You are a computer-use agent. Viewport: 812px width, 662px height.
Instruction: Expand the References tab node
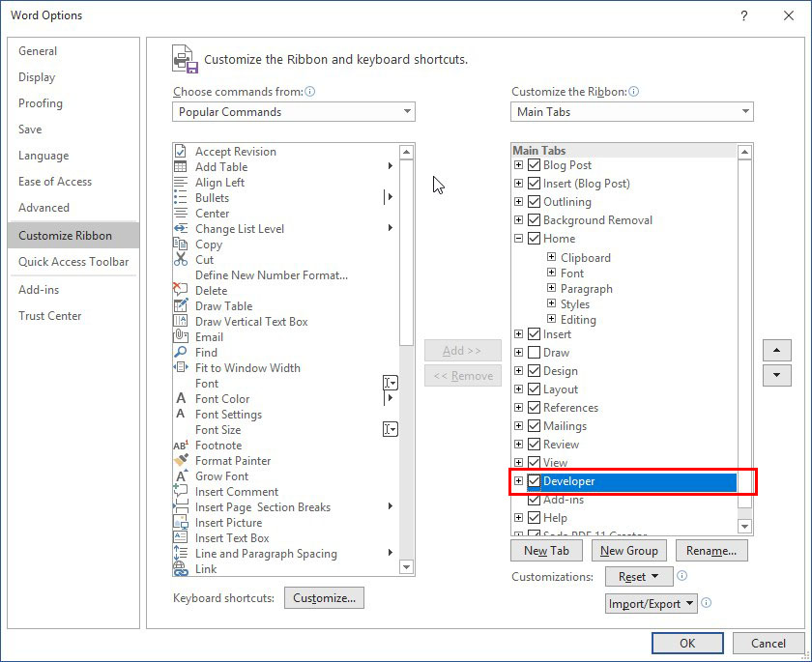pos(518,407)
